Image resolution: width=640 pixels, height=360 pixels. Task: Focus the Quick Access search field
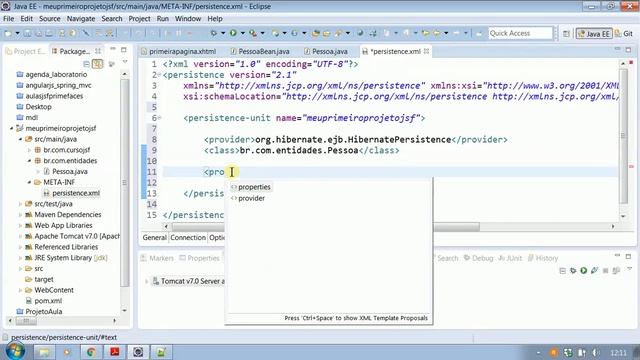pyautogui.click(x=520, y=33)
